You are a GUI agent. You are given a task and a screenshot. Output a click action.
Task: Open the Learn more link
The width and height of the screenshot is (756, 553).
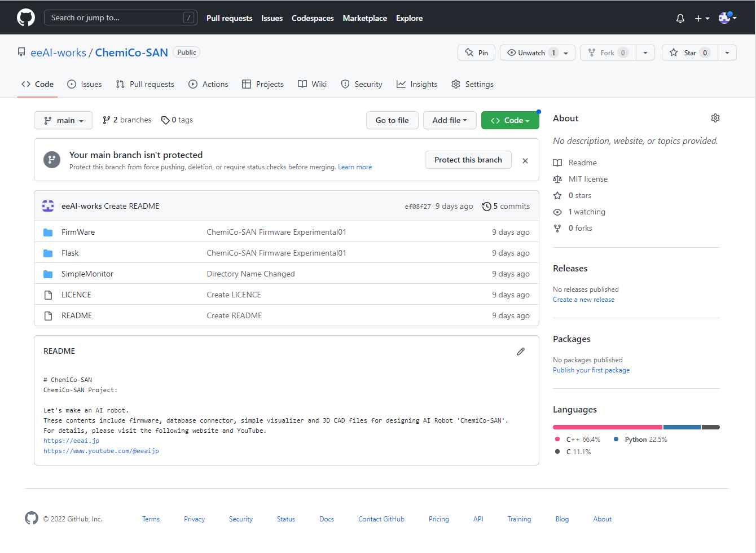(x=355, y=167)
